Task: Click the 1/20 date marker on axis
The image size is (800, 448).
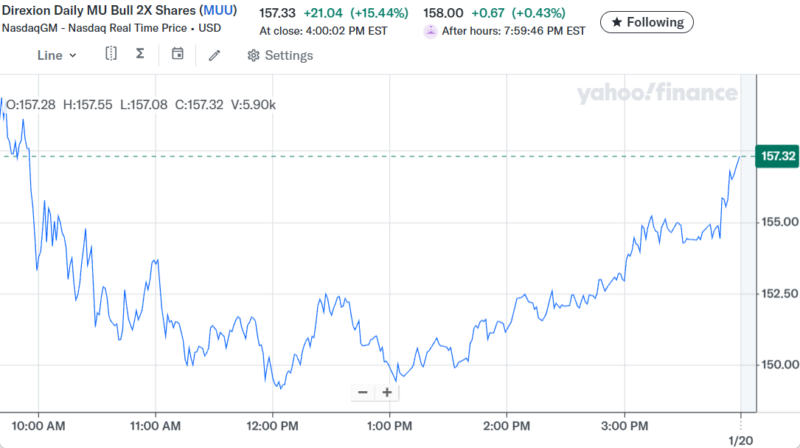Action: point(742,440)
